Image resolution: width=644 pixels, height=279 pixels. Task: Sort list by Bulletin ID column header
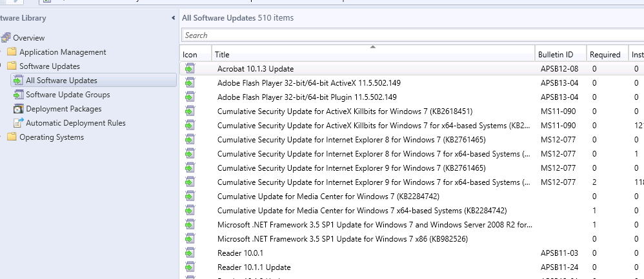[561, 54]
